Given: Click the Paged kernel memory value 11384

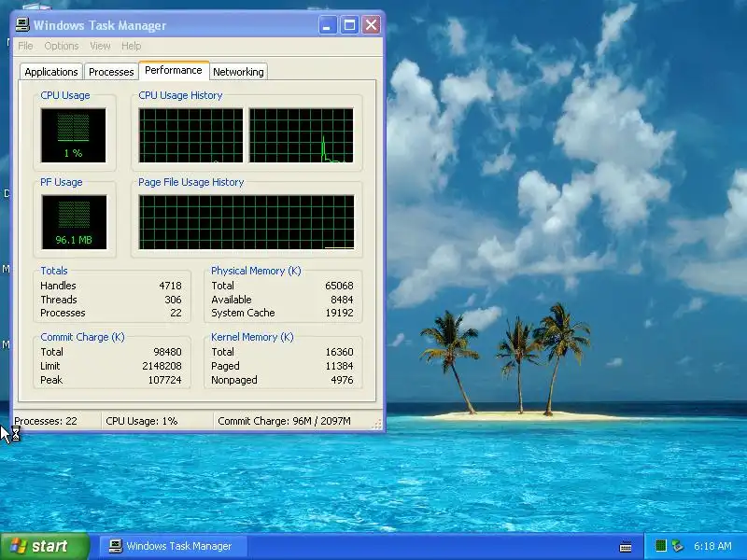Looking at the screenshot, I should (x=339, y=366).
